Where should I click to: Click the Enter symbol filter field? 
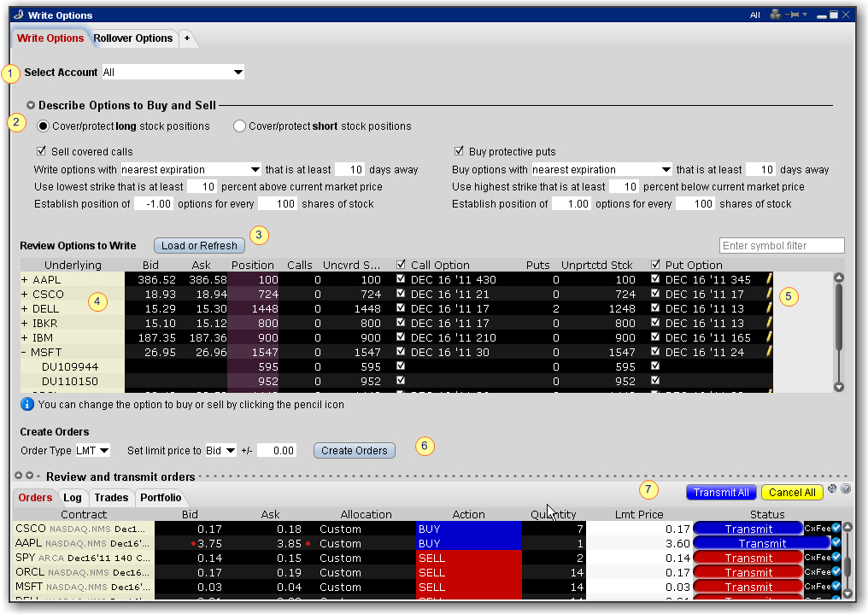coord(781,246)
